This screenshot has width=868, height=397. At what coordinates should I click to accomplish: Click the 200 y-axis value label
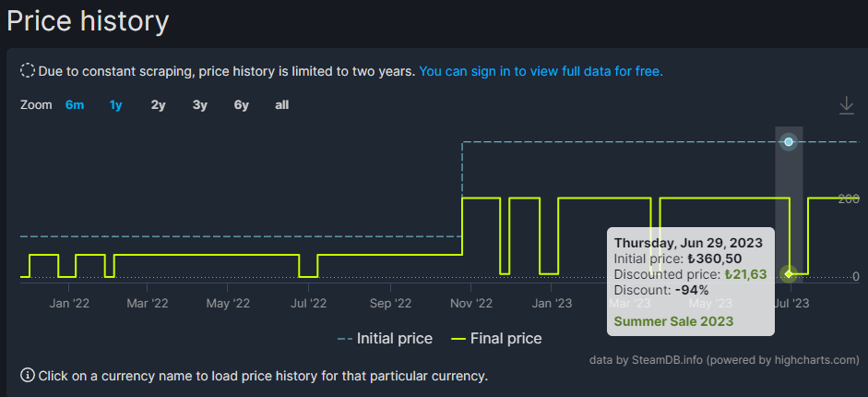click(x=849, y=199)
